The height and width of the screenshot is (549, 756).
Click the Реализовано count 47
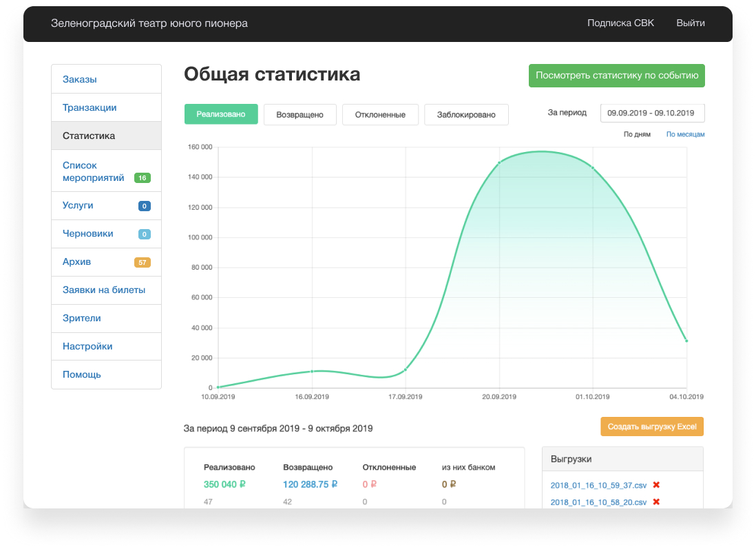point(208,502)
